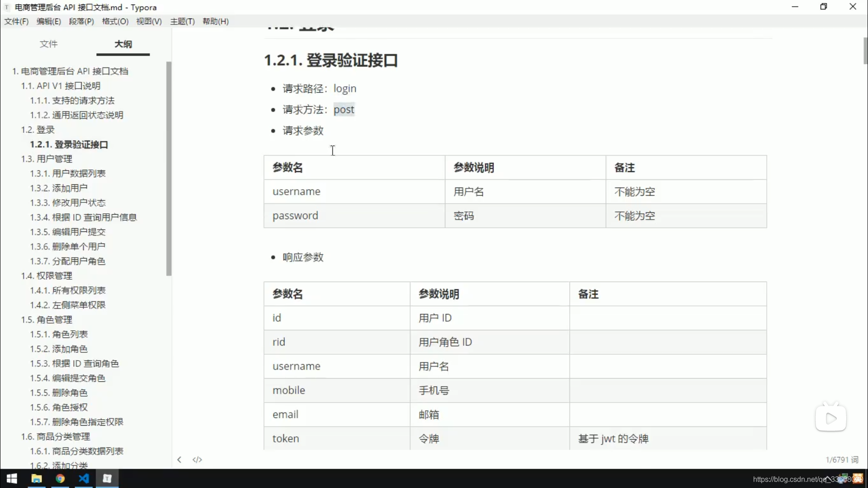Open outline item 1.5.2. 添加角色
This screenshot has width=868, height=488.
point(59,349)
